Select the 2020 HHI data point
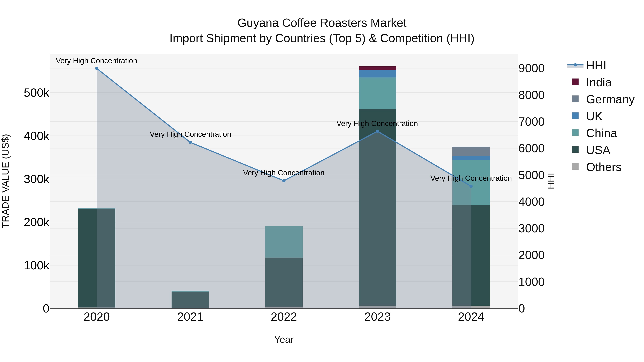Image resolution: width=644 pixels, height=362 pixels. (97, 68)
